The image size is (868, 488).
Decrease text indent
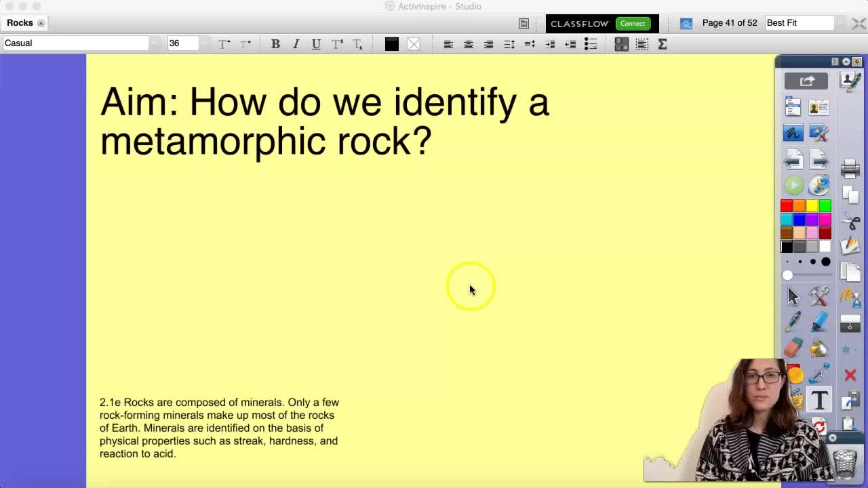point(570,44)
